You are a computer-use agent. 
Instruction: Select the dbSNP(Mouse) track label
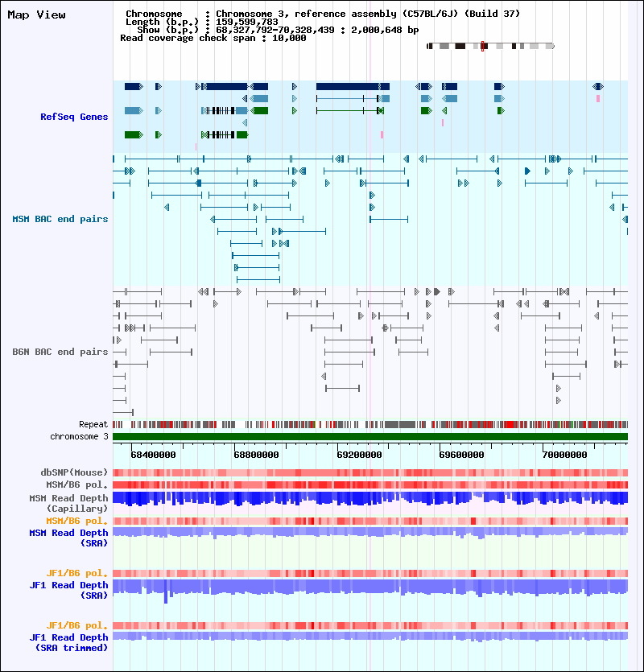(74, 472)
